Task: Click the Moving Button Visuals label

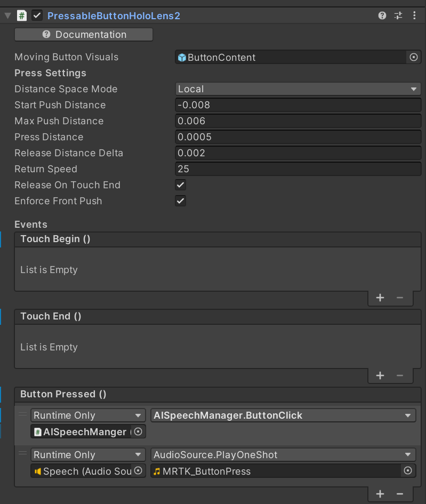Action: coord(67,57)
